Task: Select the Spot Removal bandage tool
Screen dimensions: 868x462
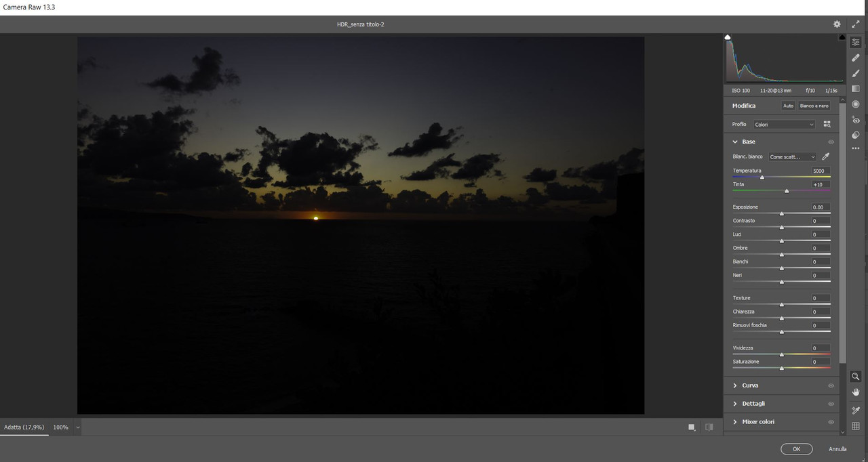Action: click(856, 58)
